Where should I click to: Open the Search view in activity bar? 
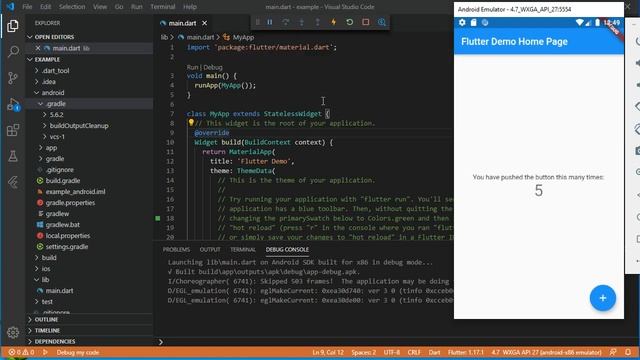(x=13, y=51)
